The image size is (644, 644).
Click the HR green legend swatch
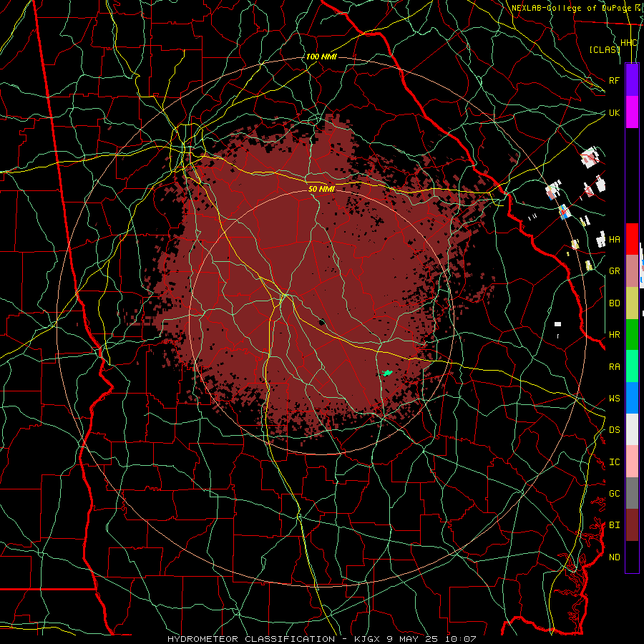[632, 334]
